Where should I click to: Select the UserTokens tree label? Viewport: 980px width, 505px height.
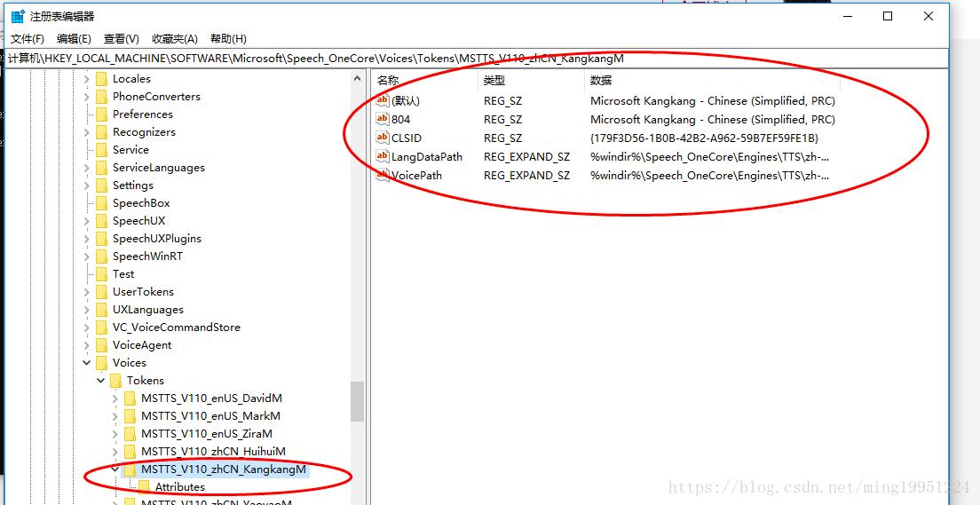coord(143,292)
